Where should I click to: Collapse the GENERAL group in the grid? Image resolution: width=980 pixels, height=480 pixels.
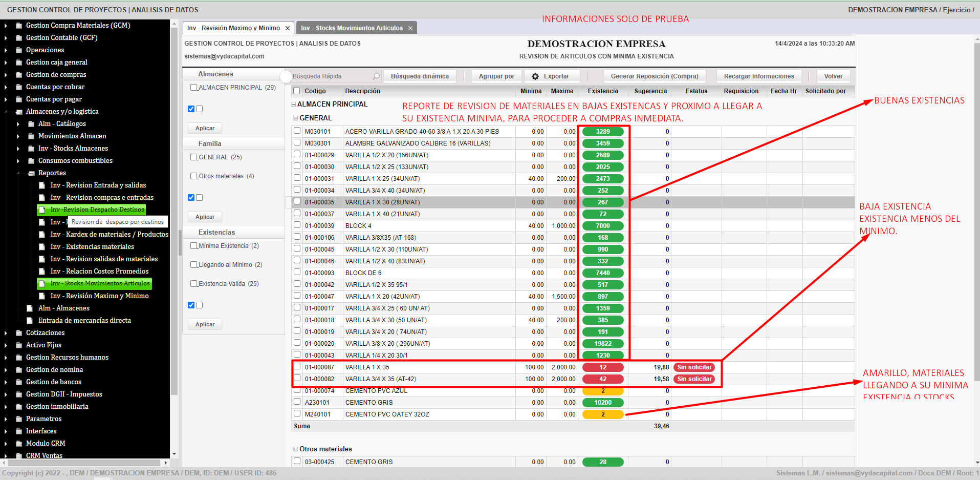[295, 118]
